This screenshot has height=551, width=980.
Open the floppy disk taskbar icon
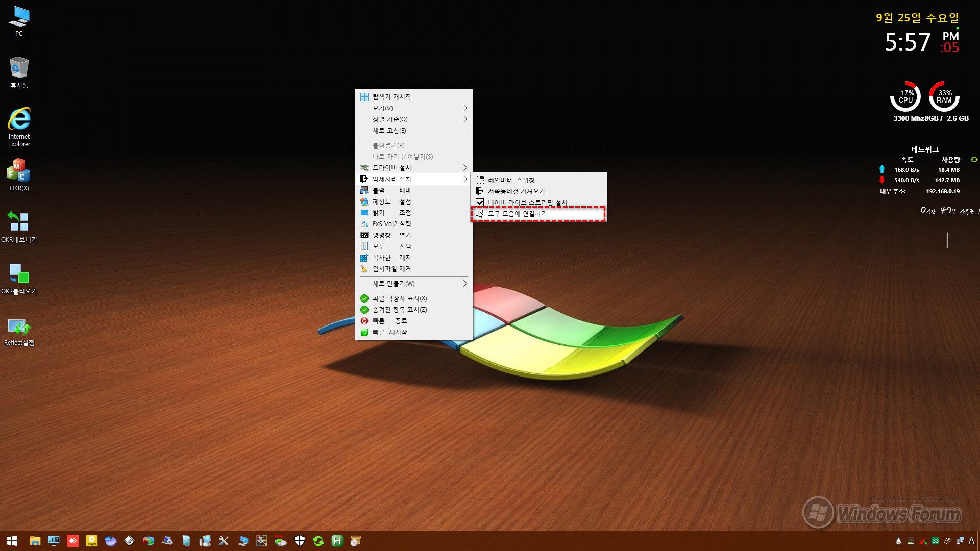[x=130, y=541]
